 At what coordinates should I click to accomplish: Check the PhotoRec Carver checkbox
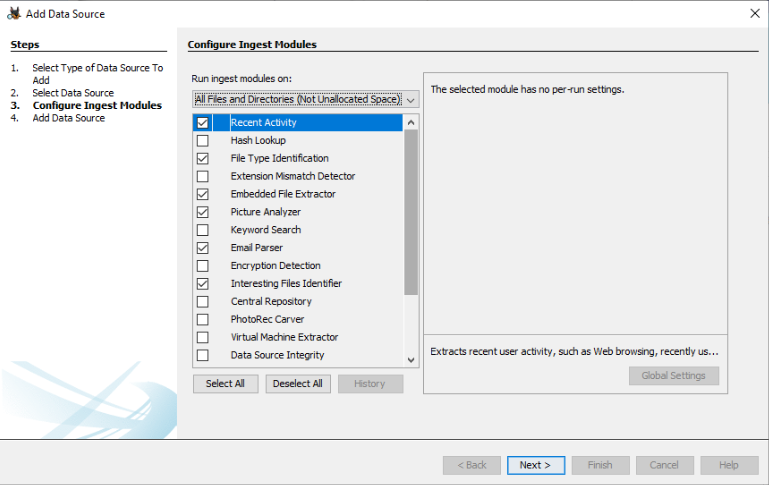[x=203, y=319]
